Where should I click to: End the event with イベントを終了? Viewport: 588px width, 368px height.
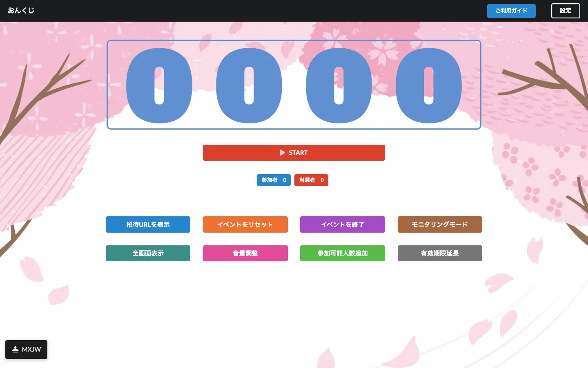click(x=342, y=224)
